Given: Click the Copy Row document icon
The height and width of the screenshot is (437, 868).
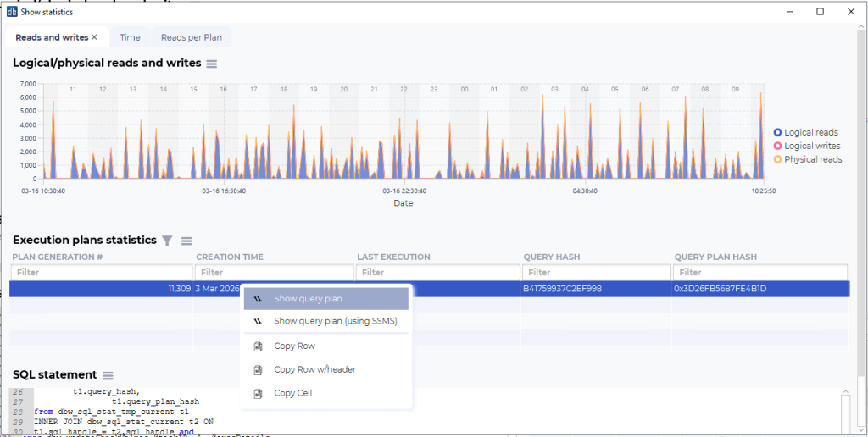Looking at the screenshot, I should 258,346.
